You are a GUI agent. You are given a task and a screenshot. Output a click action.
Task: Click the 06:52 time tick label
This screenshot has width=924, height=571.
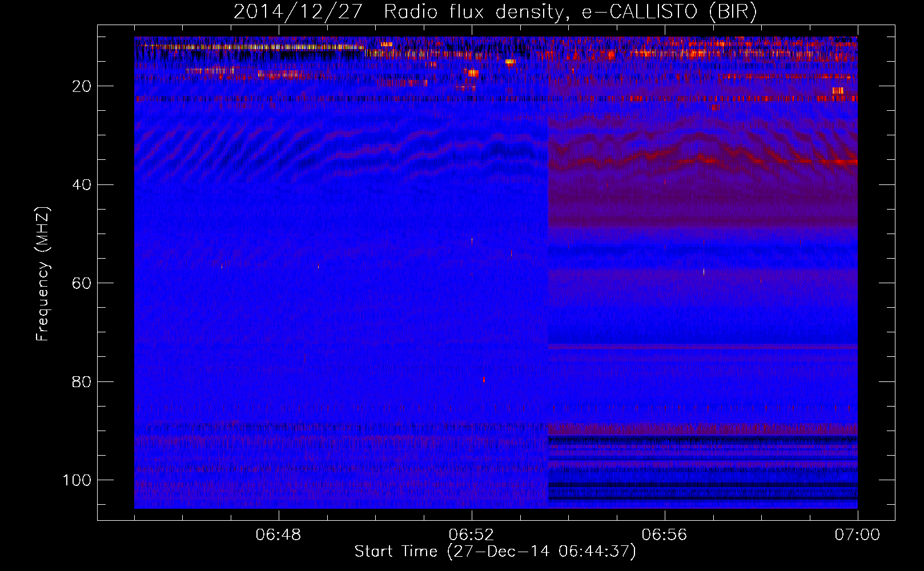coord(472,535)
